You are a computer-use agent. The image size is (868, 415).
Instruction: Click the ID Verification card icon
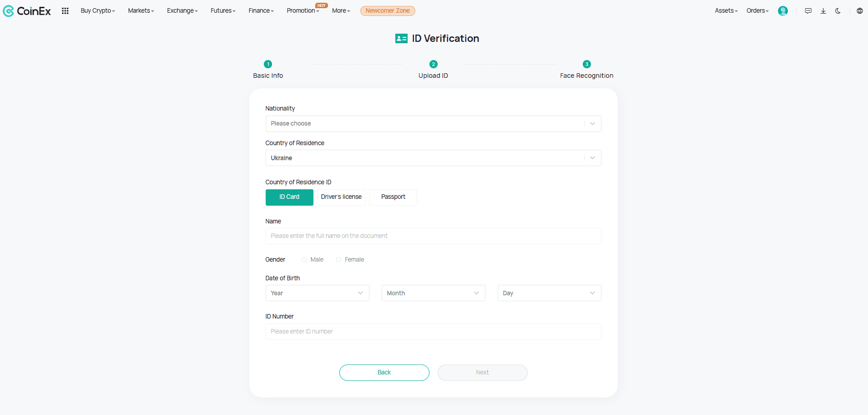tap(401, 39)
